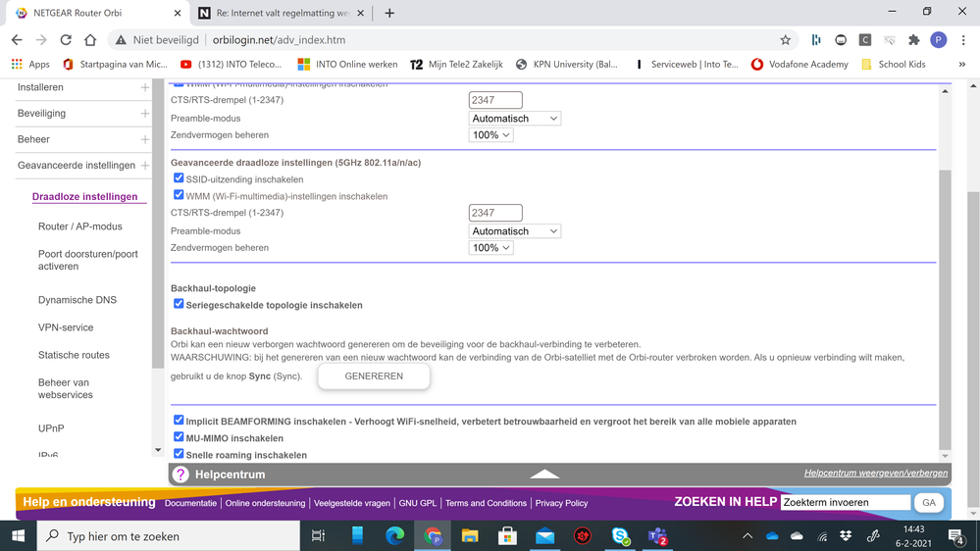Screen dimensions: 980x551
Task: Click Windows search box on taskbar
Action: [169, 536]
